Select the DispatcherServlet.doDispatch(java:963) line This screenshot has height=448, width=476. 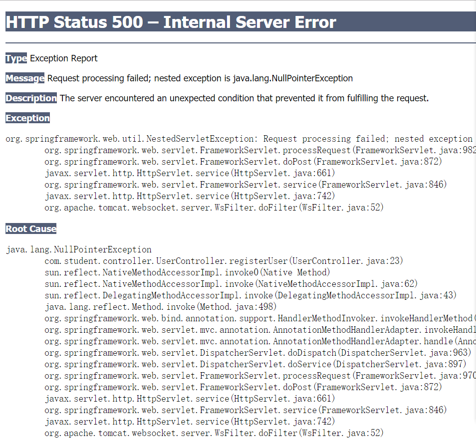258,353
